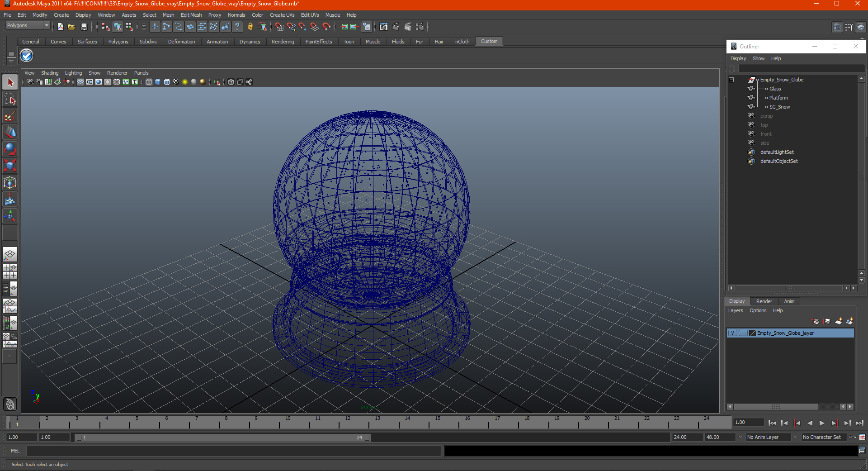Viewport: 868px width, 471px height.
Task: Expand the toolbox layout arrow button
Action: point(9,356)
